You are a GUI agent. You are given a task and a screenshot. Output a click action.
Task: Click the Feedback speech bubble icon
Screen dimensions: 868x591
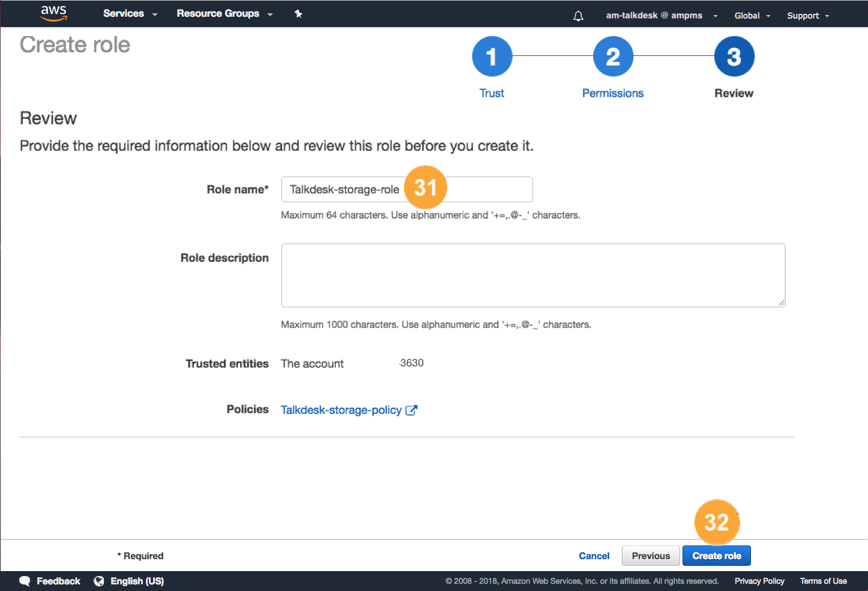point(25,581)
